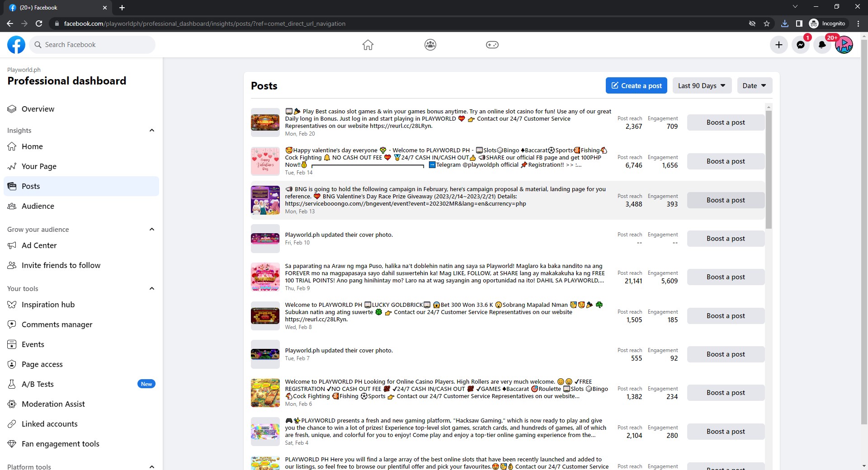Screen dimensions: 868x470
Task: Click the Fan engagement diamond icon
Action: pyautogui.click(x=12, y=444)
